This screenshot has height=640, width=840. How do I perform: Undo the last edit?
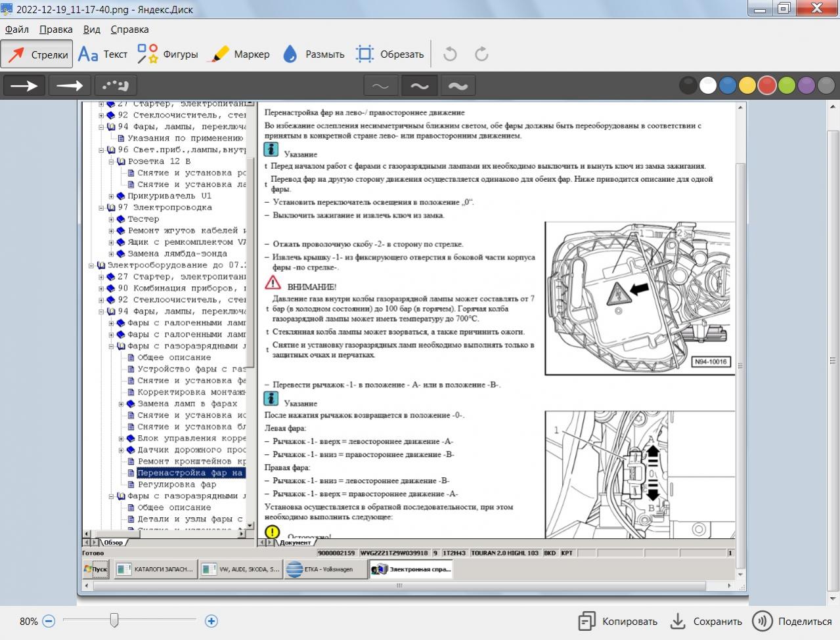tap(450, 54)
